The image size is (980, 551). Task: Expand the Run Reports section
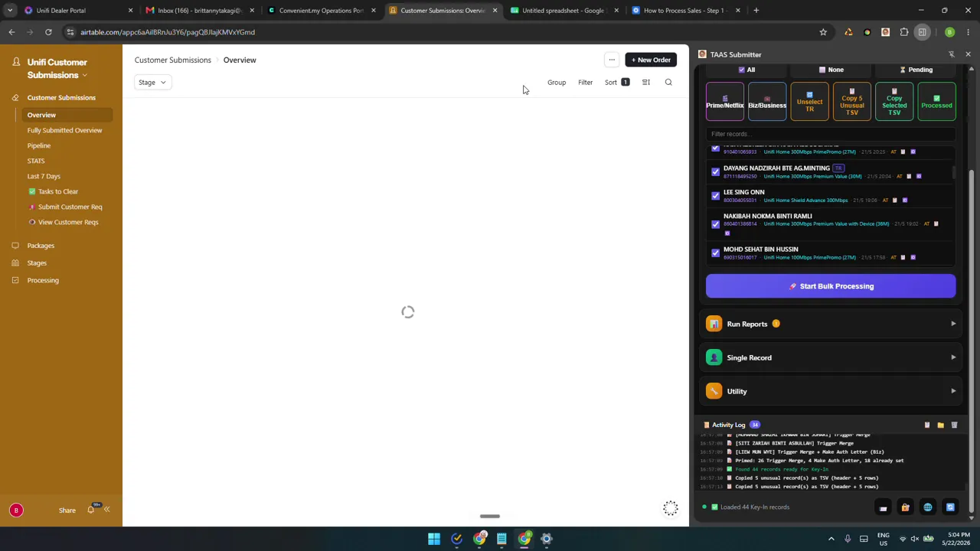coord(831,324)
